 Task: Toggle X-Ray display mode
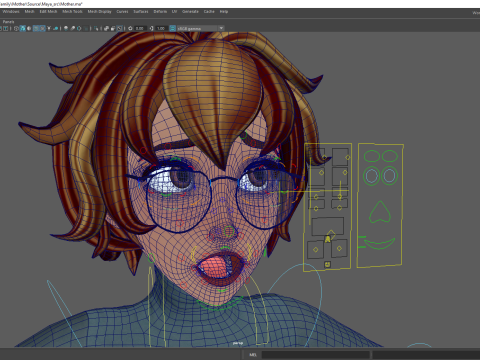click(x=106, y=28)
